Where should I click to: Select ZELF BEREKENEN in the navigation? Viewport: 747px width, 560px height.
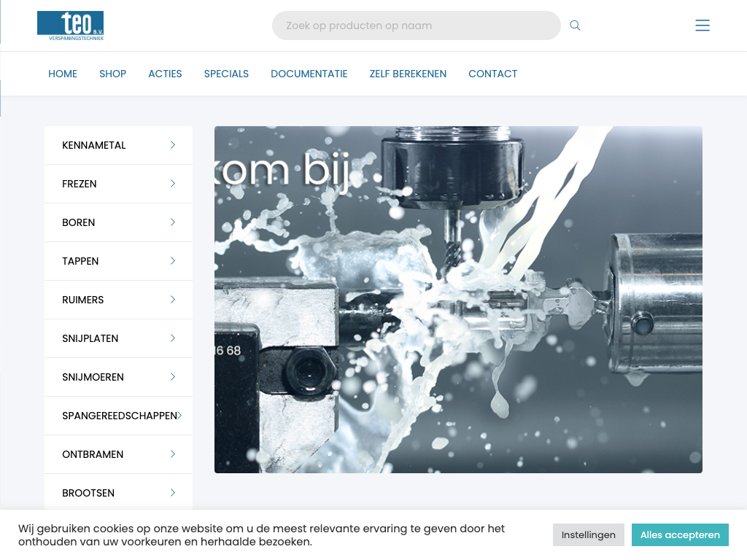coord(408,74)
